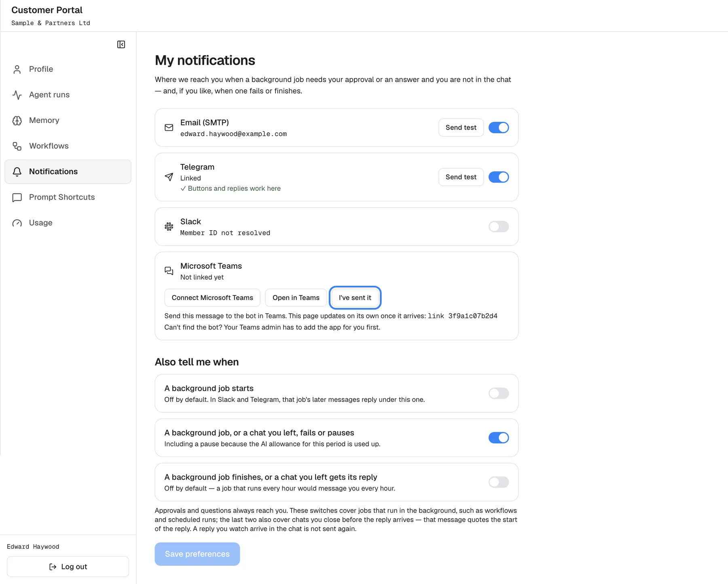Image resolution: width=728 pixels, height=584 pixels.
Task: Click the Telegram paper plane icon
Action: (x=169, y=177)
